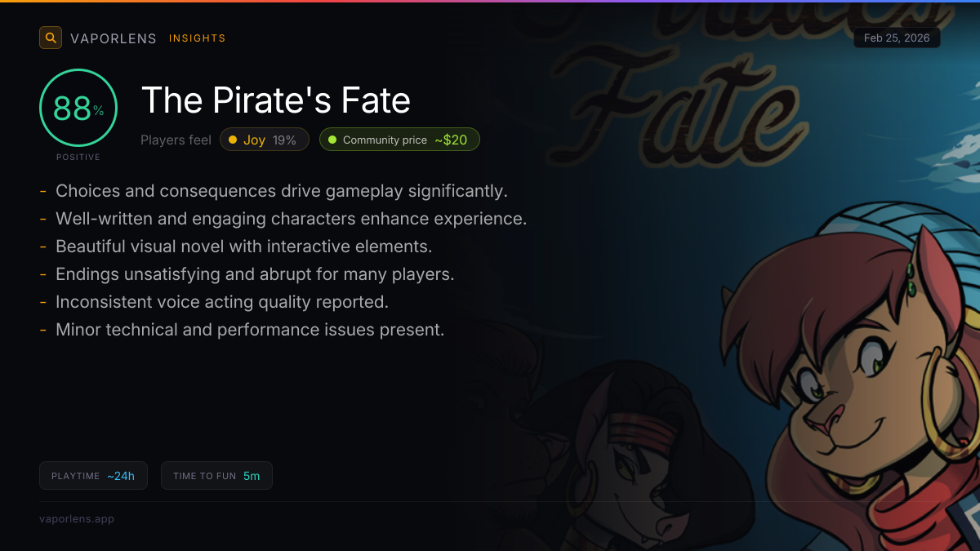Click the pirate character artwork with gold earring
980x551 pixels.
point(849,375)
